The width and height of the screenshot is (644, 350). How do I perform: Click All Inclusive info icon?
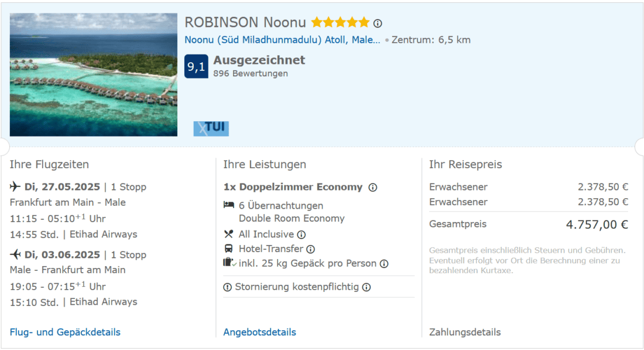[x=302, y=235]
